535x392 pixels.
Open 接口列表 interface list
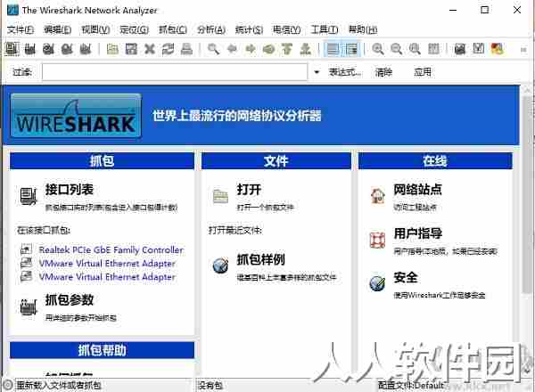(x=70, y=190)
